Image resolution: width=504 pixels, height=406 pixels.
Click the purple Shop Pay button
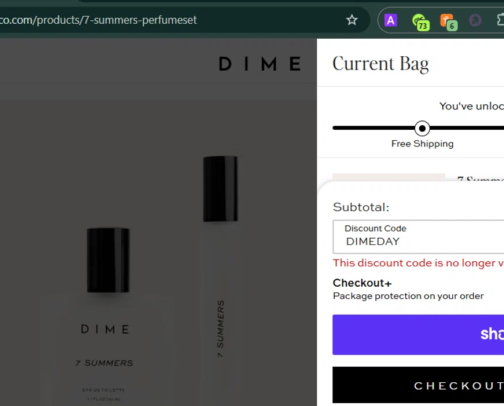[418, 334]
